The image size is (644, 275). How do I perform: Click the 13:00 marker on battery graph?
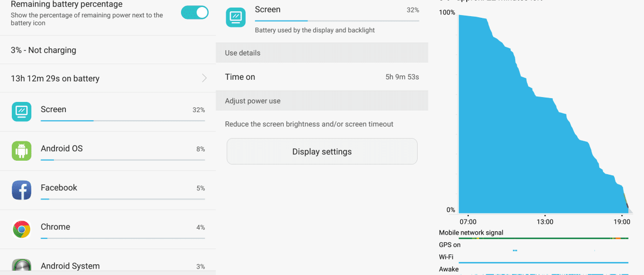[545, 222]
